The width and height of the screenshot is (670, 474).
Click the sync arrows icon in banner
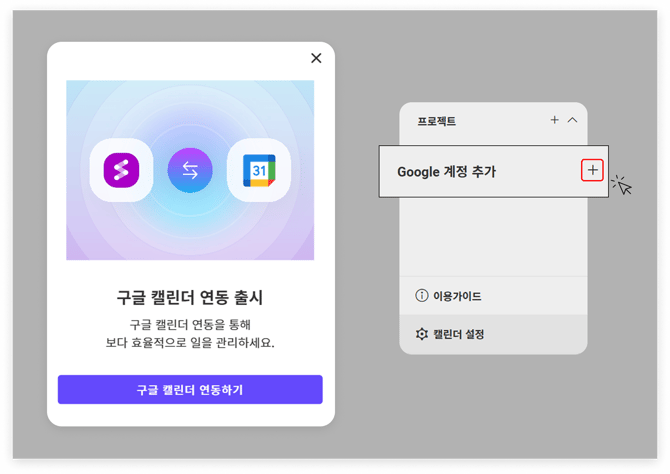tap(190, 171)
